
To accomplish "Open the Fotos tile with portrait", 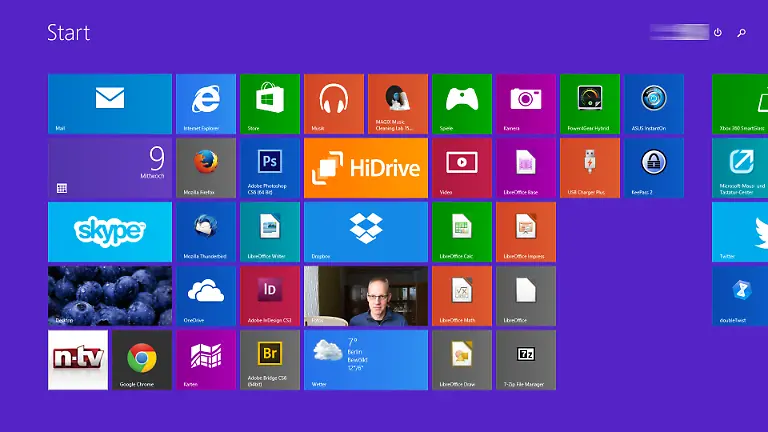I will tap(366, 296).
